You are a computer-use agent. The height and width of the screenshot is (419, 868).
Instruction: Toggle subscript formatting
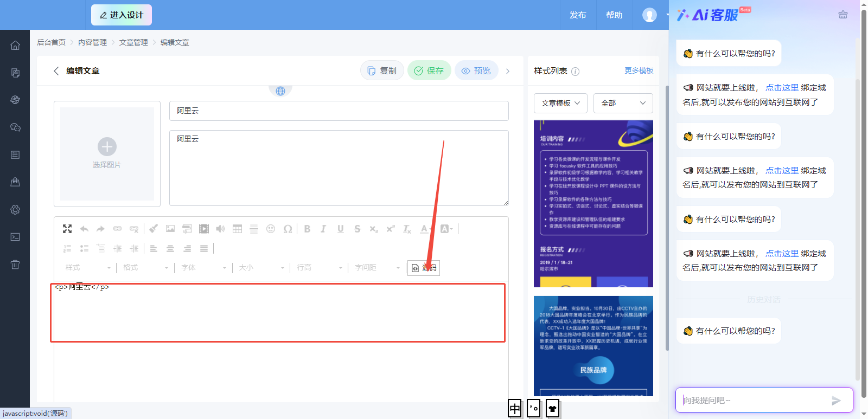[x=374, y=229]
